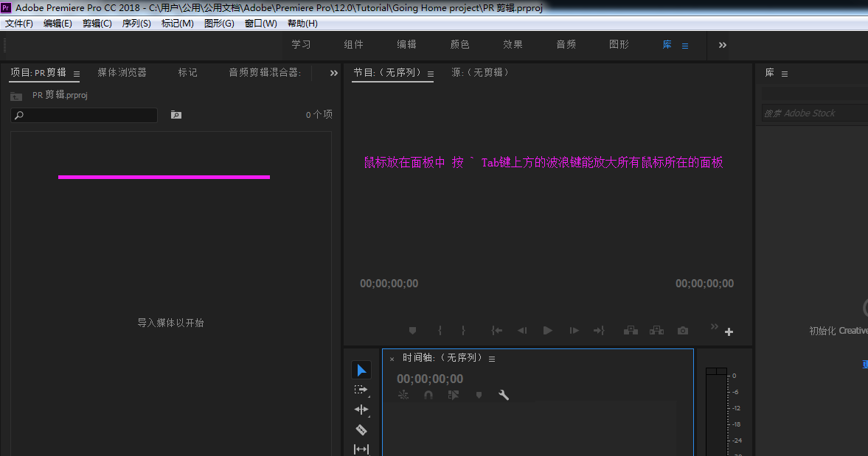
Task: Select the 项目: PR 剪辑 tab
Action: pyautogui.click(x=38, y=72)
